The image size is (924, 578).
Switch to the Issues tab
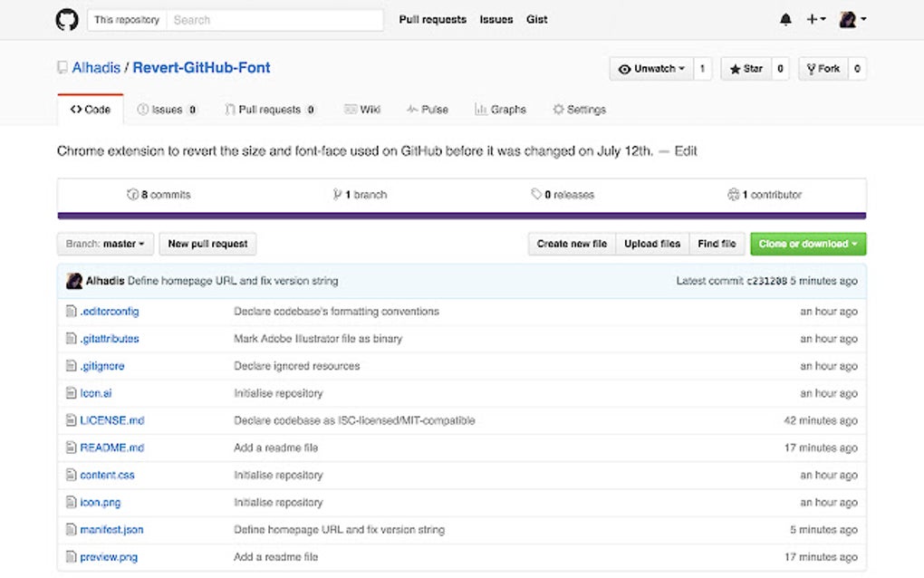coord(167,109)
